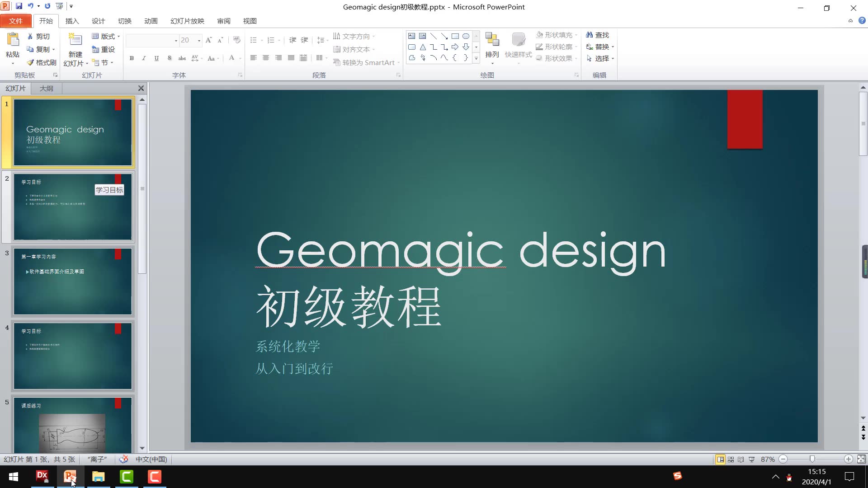Open PowerPoint help with question mark icon
Viewport: 868px width, 488px height.
(x=862, y=20)
